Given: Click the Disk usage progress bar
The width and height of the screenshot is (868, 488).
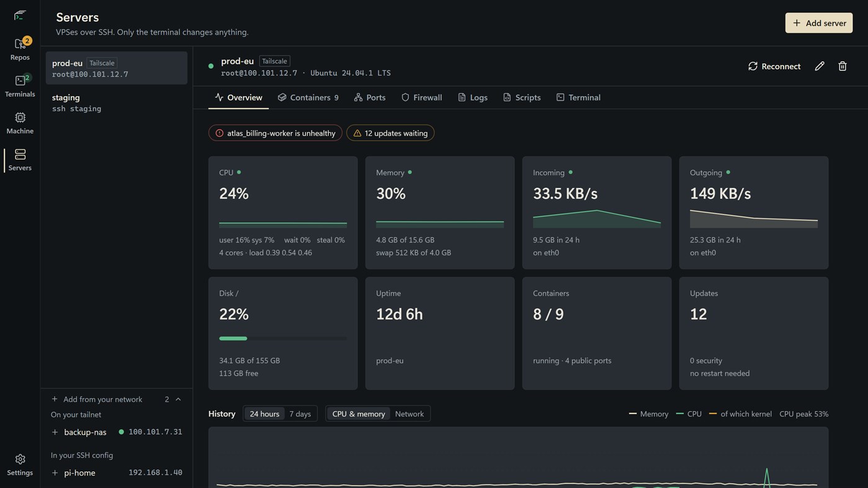Looking at the screenshot, I should pyautogui.click(x=283, y=339).
